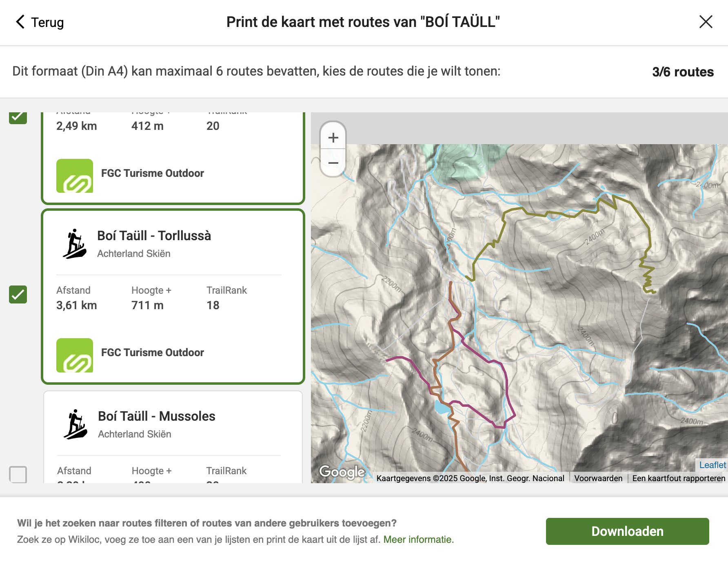Click the small blue lake on the map
The width and height of the screenshot is (728, 562).
click(x=442, y=408)
